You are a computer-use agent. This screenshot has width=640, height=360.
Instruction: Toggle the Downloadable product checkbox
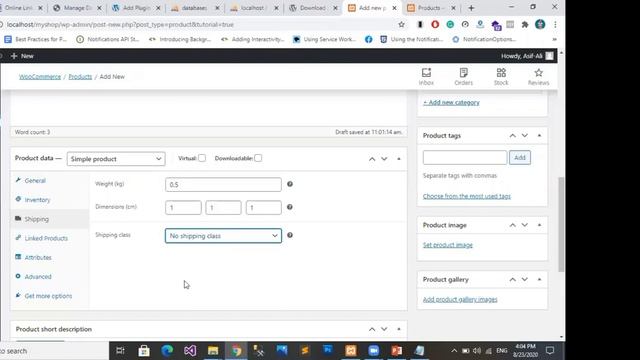[258, 158]
